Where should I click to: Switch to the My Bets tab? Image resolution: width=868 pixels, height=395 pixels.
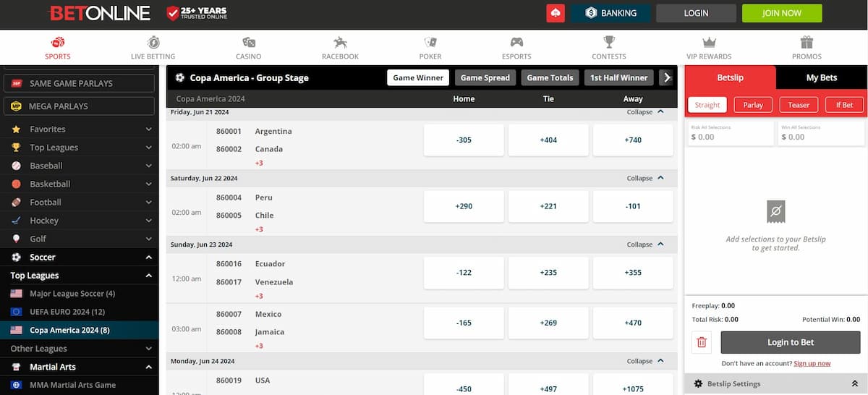click(822, 77)
